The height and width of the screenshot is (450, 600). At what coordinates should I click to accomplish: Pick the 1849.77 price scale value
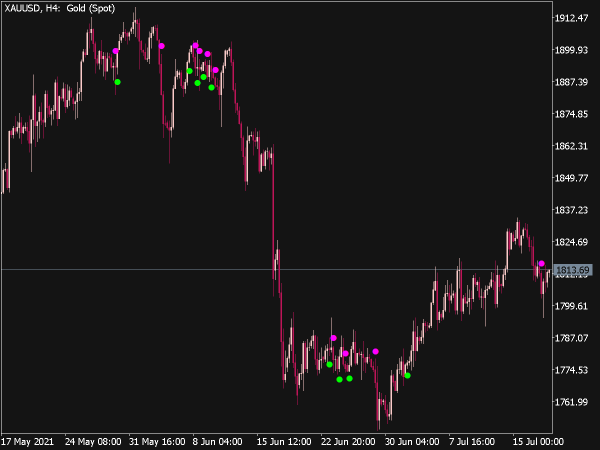571,178
